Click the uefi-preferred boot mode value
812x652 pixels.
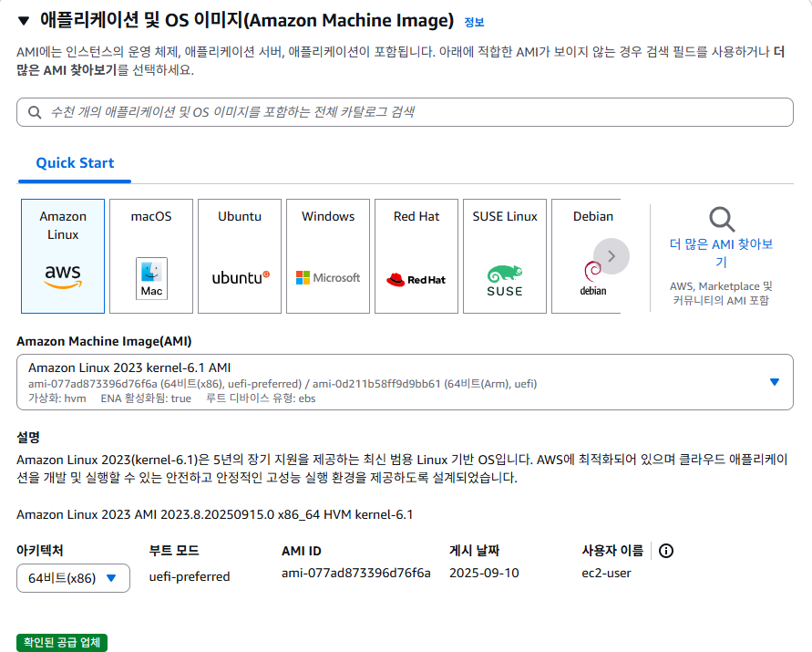[190, 577]
